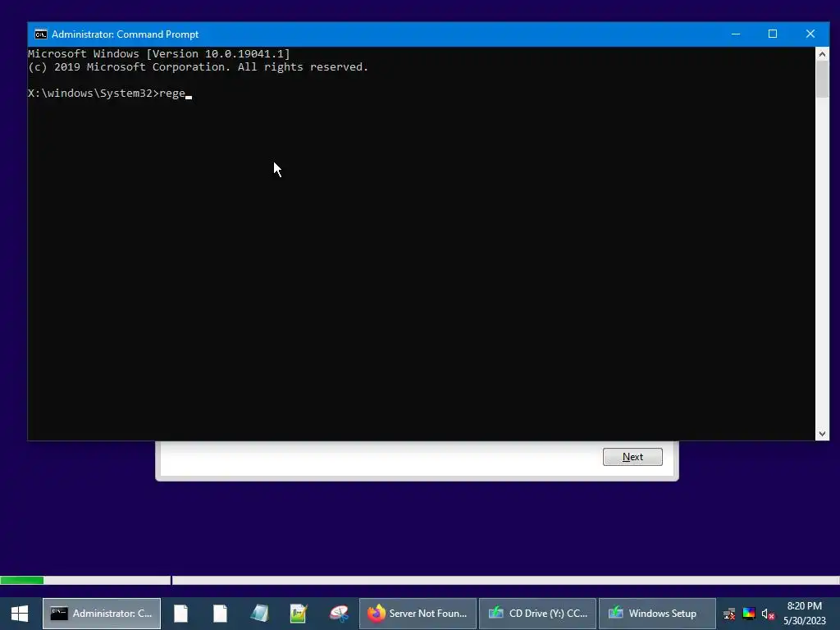Open network status tray icon
The height and width of the screenshot is (630, 840).
coord(729,614)
